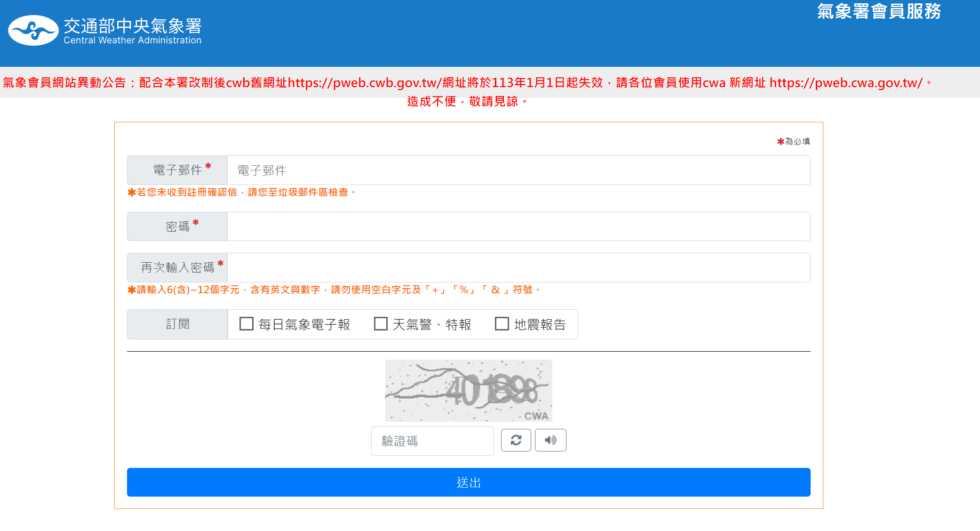980x531 pixels.
Task: Click the 氣象署會員服務 header title
Action: (x=878, y=11)
